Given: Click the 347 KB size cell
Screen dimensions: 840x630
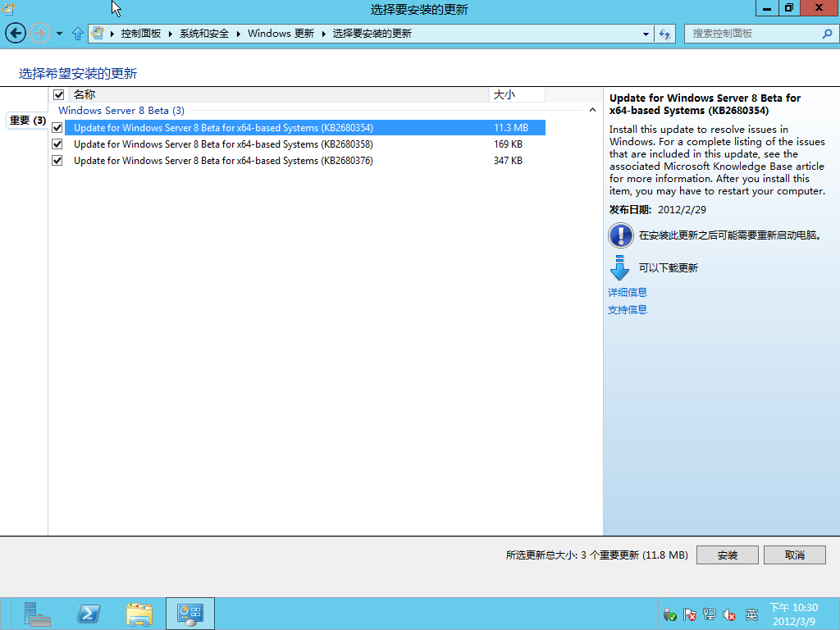Looking at the screenshot, I should [x=508, y=160].
